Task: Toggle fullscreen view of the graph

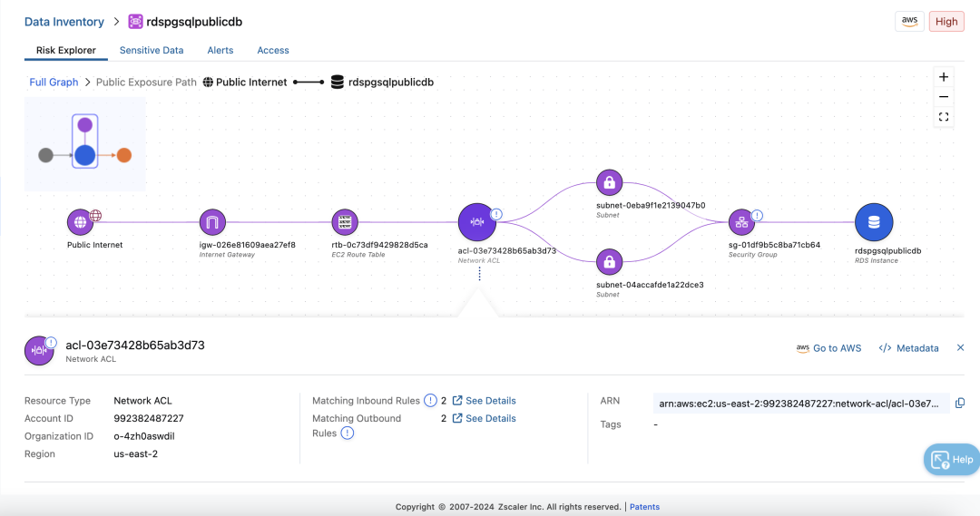Action: (944, 117)
